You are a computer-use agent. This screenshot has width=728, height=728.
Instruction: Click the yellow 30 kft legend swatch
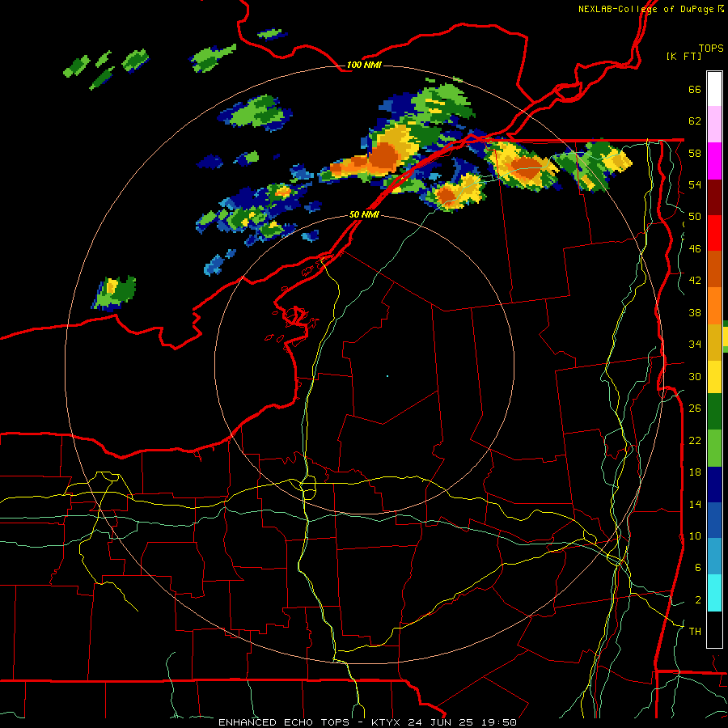(714, 376)
